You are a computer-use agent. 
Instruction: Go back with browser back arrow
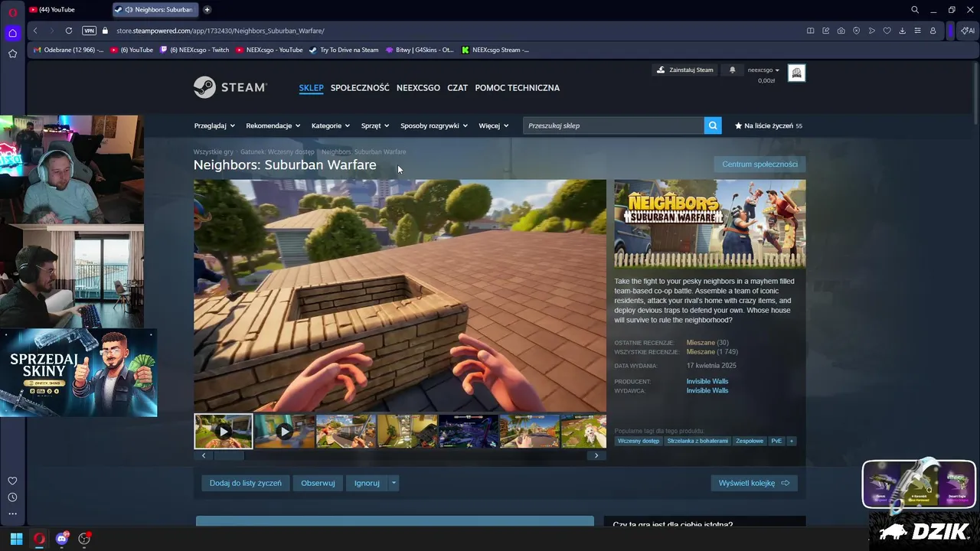click(35, 31)
